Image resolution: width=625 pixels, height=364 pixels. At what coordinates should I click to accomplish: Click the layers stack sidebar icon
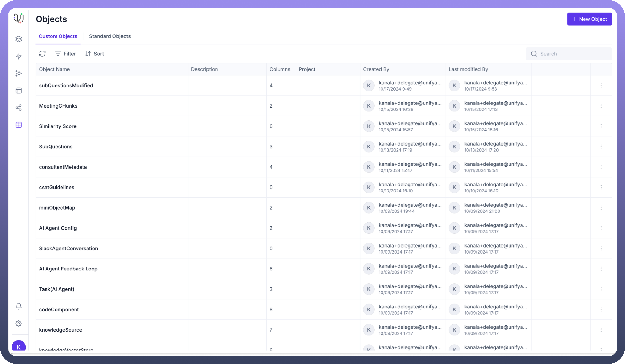point(19,39)
